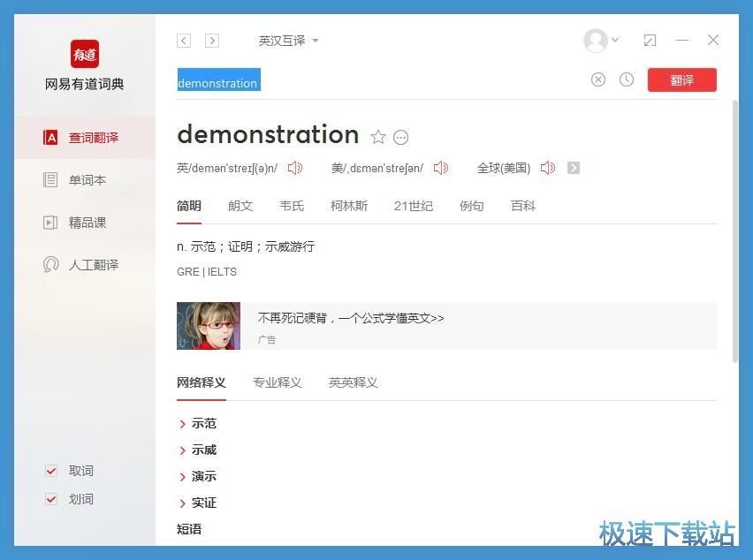Switch to mini window mode icon
Screen dimensions: 753x560
click(650, 41)
